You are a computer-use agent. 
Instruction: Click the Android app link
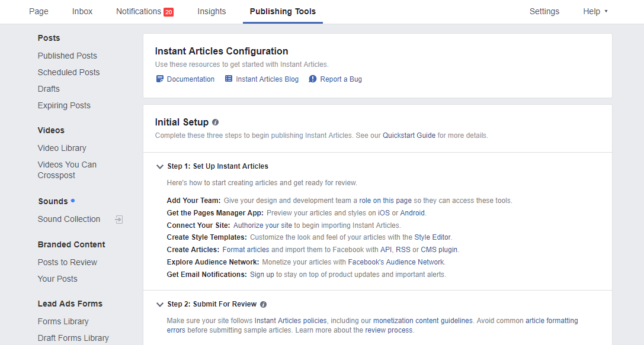click(x=412, y=213)
